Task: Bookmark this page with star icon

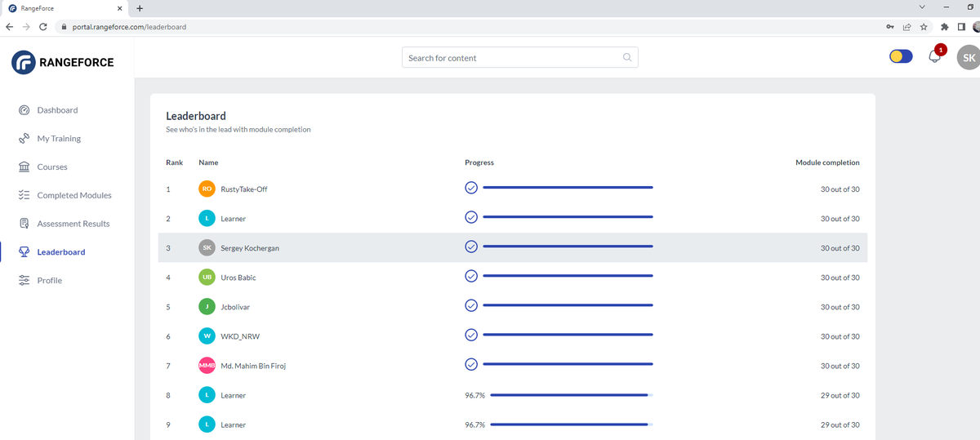Action: (x=924, y=27)
